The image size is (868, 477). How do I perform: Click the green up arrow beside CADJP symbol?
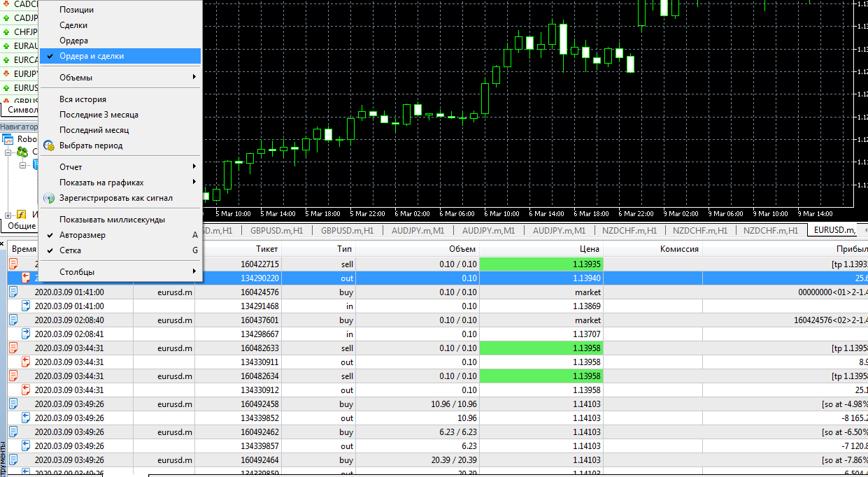pos(6,18)
